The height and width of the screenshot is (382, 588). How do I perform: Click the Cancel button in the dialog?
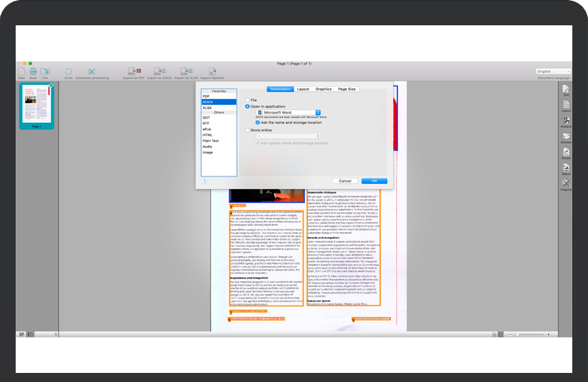[x=345, y=181]
